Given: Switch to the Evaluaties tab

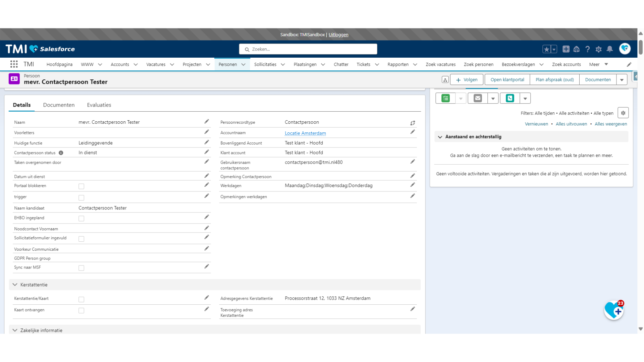Looking at the screenshot, I should coord(99,105).
